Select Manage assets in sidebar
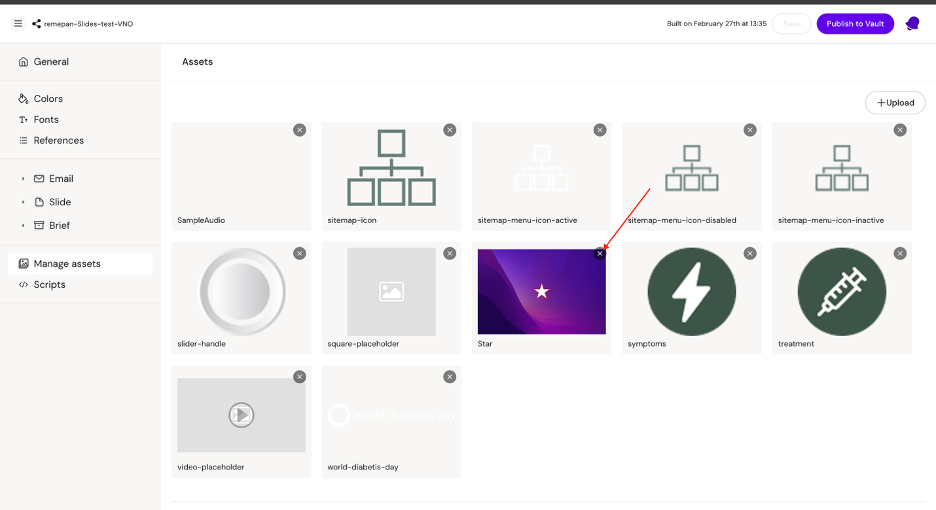The width and height of the screenshot is (936, 510). (x=80, y=263)
